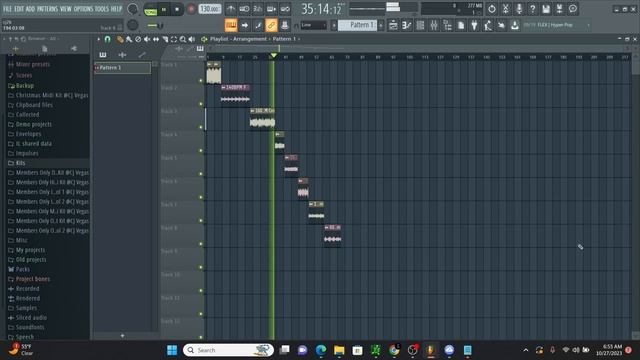
Task: Adjust the master pitch knob
Action: (x=132, y=25)
